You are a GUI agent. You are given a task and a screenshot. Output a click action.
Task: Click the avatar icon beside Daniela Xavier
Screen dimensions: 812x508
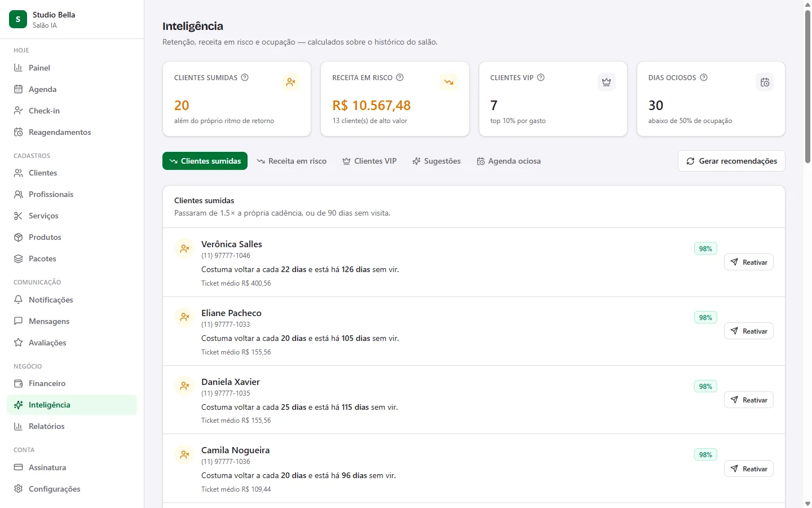[x=184, y=386]
